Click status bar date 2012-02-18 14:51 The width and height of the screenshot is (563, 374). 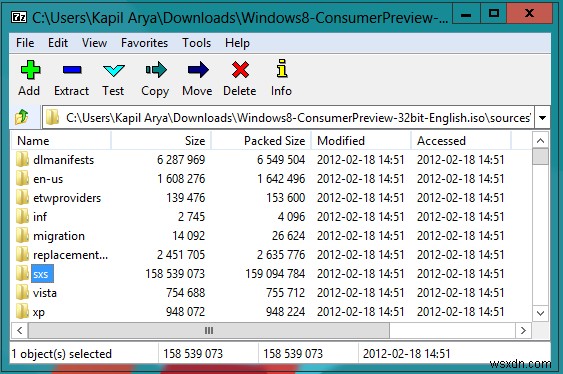(406, 354)
